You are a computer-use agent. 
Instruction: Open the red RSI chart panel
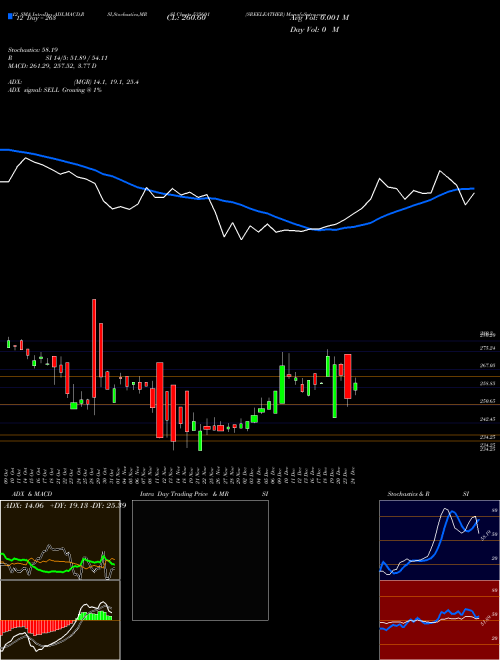click(x=439, y=620)
